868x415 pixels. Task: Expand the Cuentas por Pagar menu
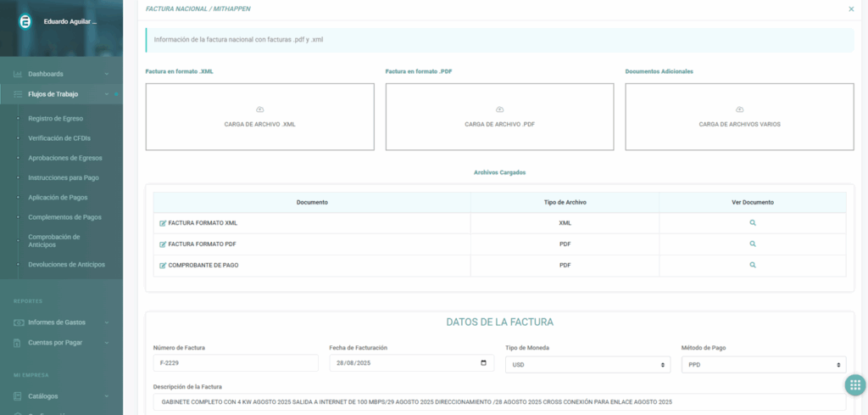click(x=61, y=343)
